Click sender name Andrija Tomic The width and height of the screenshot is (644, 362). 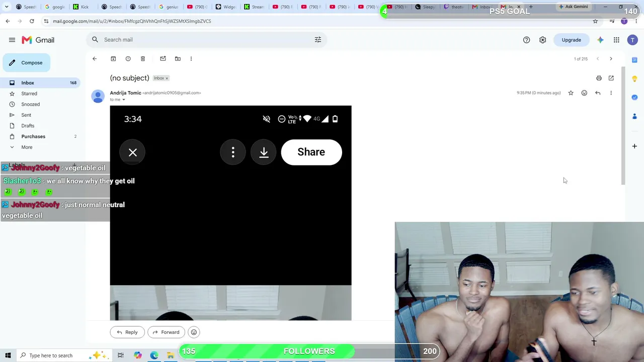(x=126, y=93)
